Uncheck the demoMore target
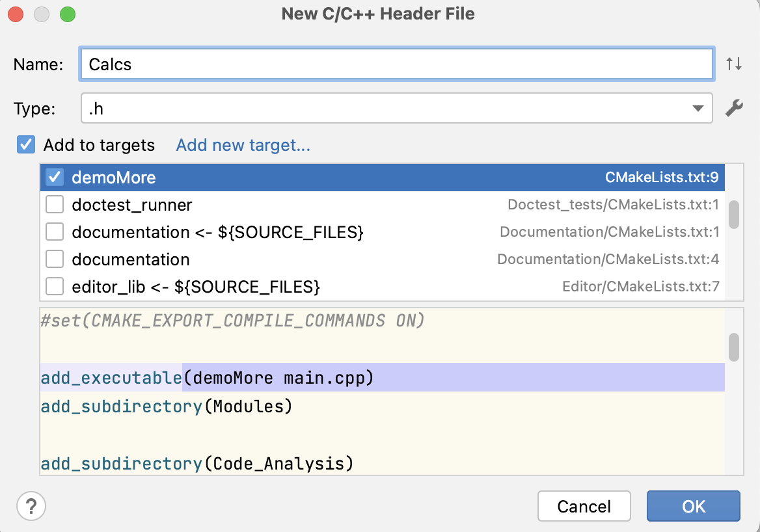The width and height of the screenshot is (760, 532). pyautogui.click(x=55, y=176)
